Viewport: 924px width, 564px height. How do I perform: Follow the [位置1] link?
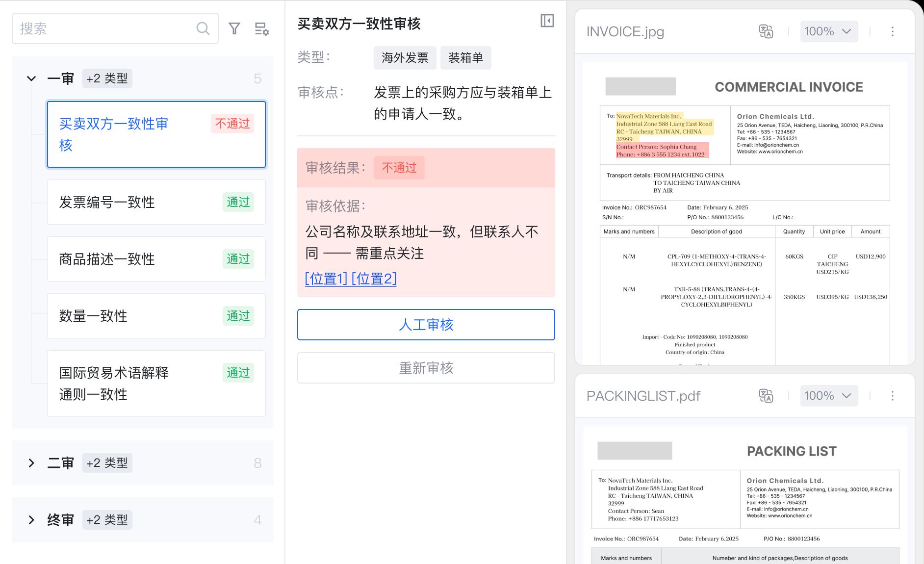326,279
